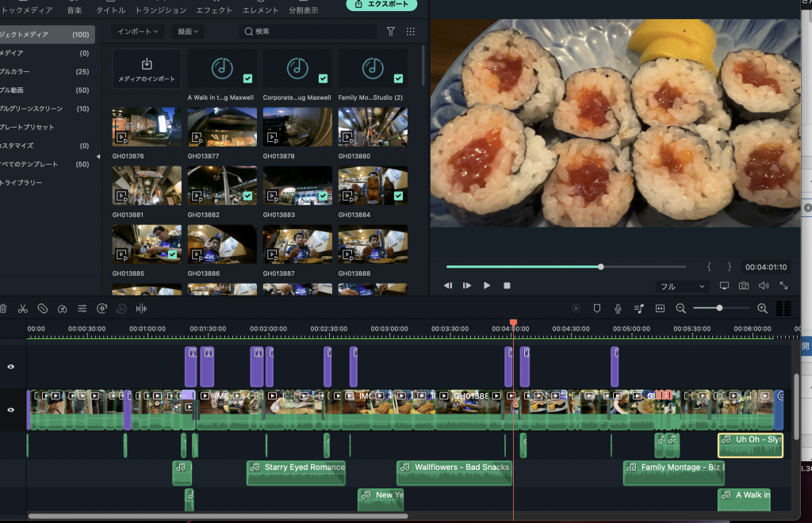Select the Family Montage audio clip

(674, 473)
